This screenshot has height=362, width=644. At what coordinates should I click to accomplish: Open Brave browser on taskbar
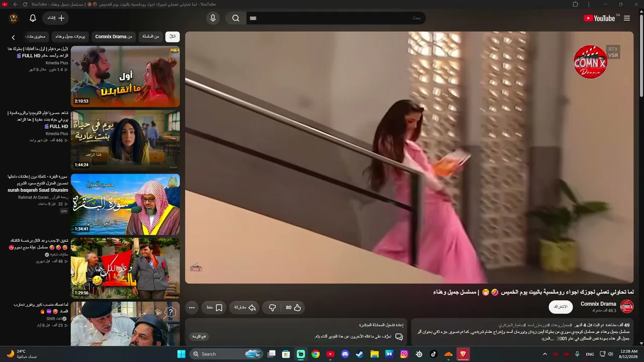coord(463,354)
